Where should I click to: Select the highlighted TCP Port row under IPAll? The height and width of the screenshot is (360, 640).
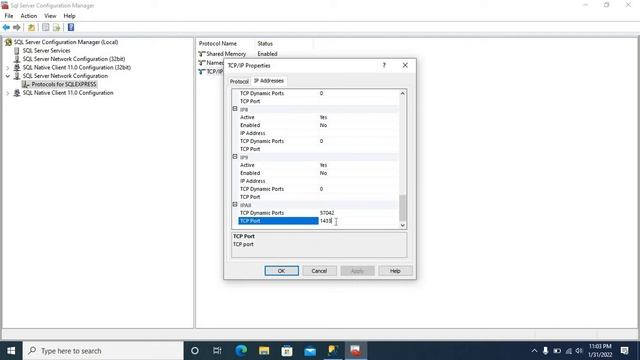(278, 221)
